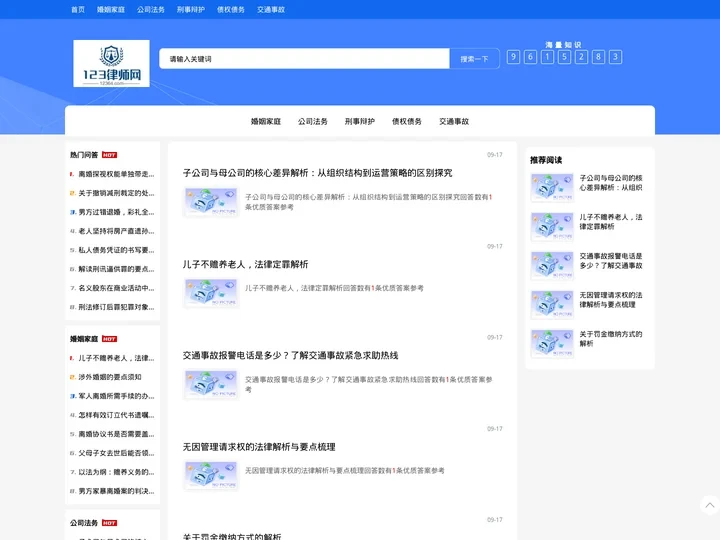Open 婚姻家庭 in the blue top bar

(x=111, y=10)
